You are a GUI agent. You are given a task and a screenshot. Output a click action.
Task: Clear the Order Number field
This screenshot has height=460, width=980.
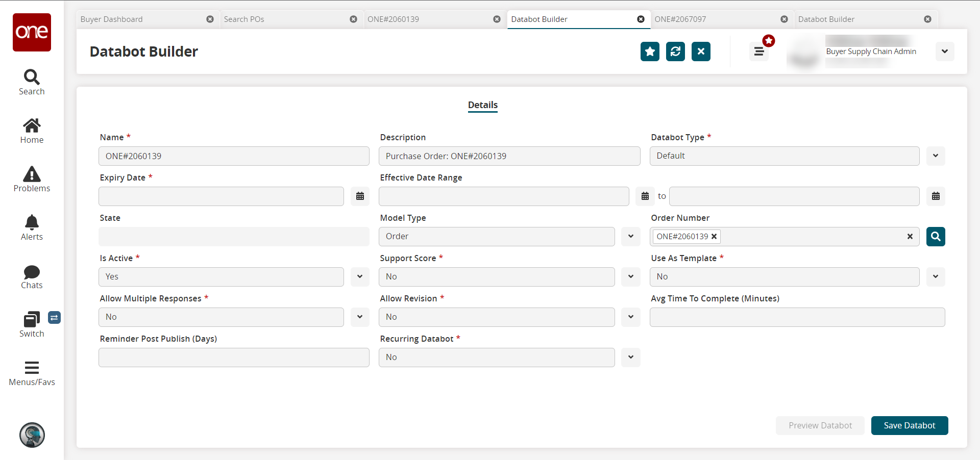click(910, 237)
